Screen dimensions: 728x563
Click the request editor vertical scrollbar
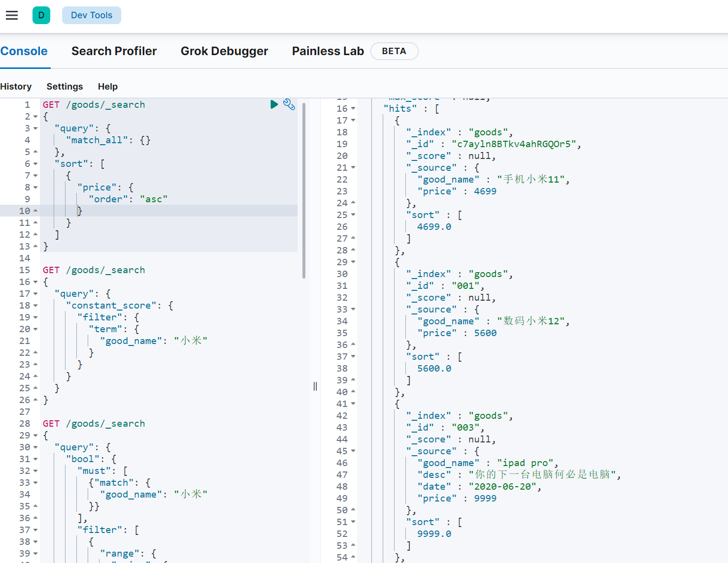point(304,189)
